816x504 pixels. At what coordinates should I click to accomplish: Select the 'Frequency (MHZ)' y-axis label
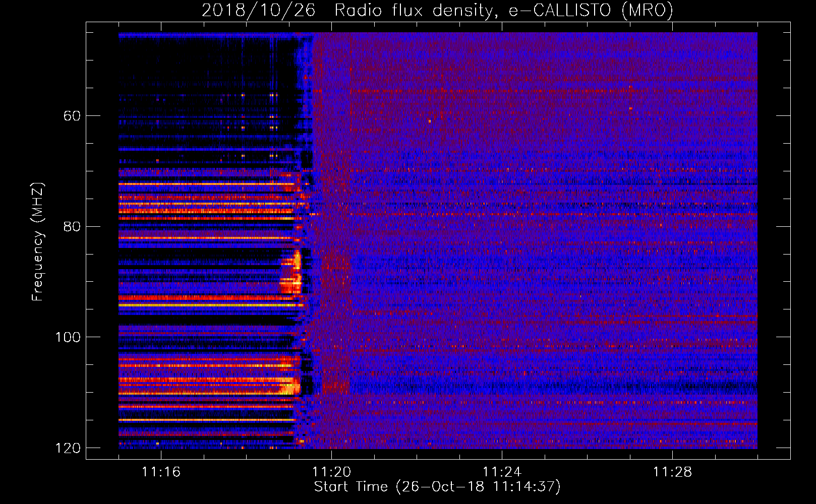38,241
